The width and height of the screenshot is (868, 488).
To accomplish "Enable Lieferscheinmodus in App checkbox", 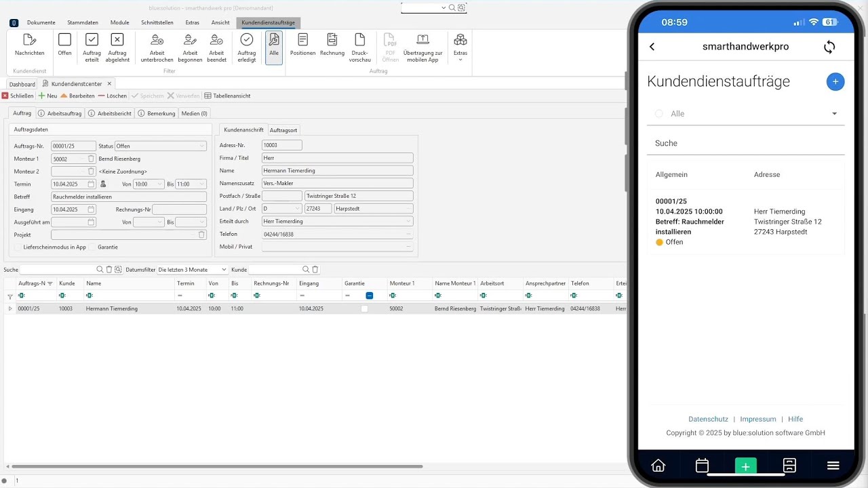I will (18, 247).
